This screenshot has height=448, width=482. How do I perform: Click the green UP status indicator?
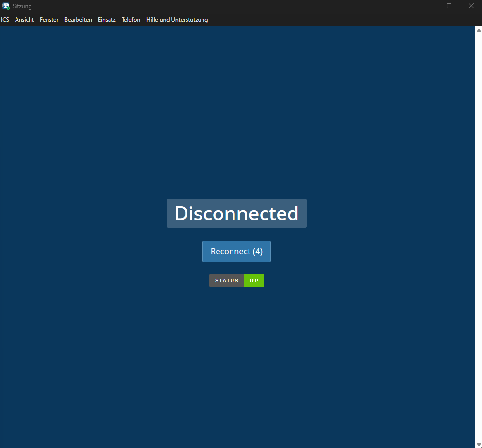[254, 281]
